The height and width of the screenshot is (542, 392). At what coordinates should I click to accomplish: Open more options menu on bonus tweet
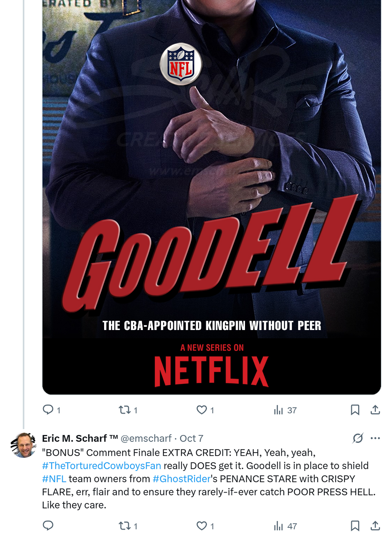tap(375, 438)
